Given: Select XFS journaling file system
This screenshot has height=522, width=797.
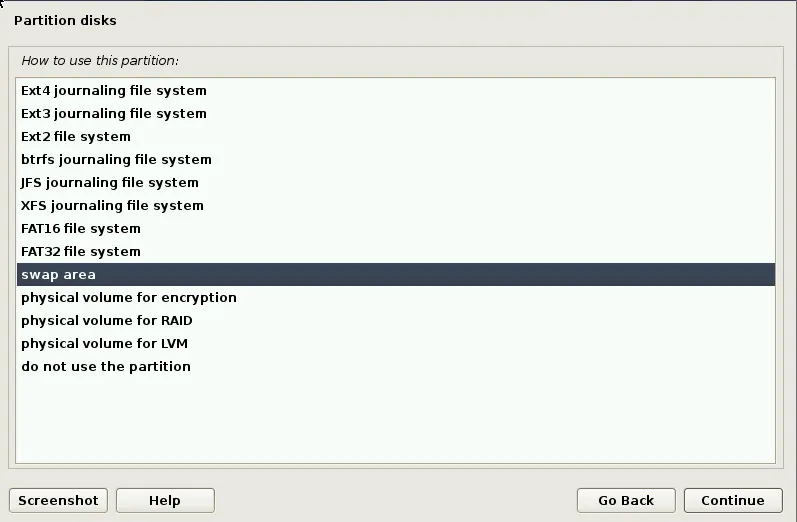Looking at the screenshot, I should click(x=395, y=205).
